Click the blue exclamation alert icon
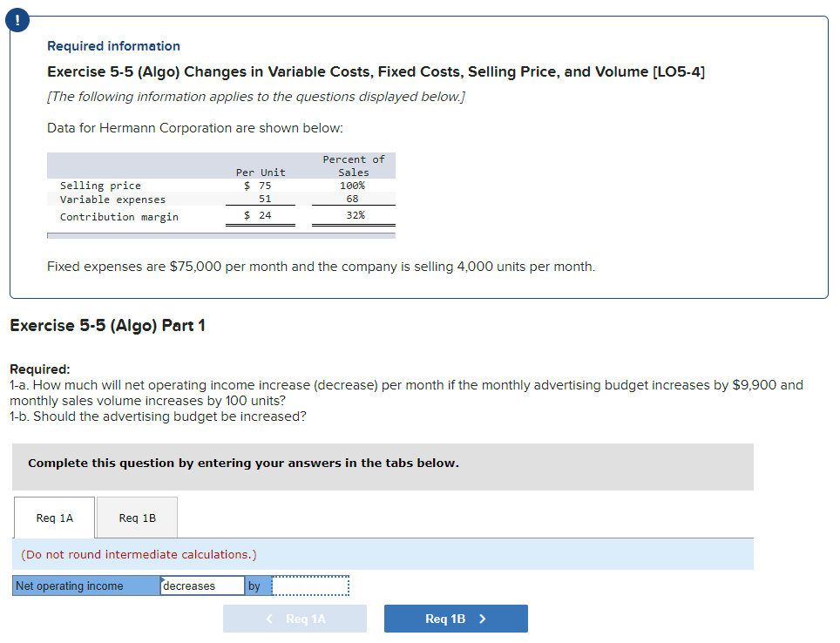Image resolution: width=840 pixels, height=643 pixels. click(17, 19)
